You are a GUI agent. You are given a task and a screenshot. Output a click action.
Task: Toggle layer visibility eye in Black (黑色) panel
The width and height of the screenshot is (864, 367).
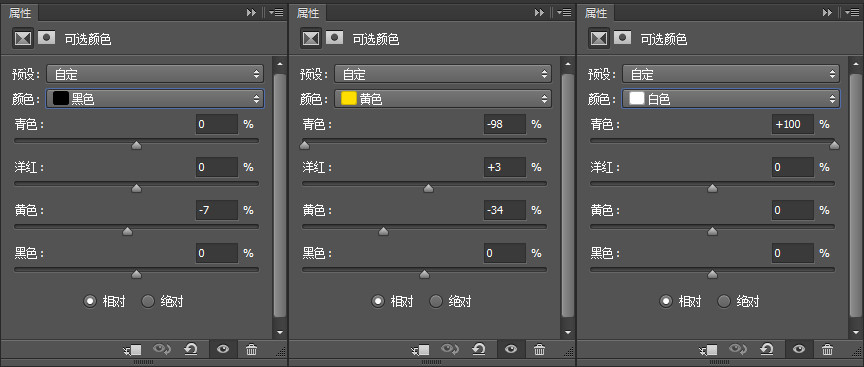[x=223, y=349]
